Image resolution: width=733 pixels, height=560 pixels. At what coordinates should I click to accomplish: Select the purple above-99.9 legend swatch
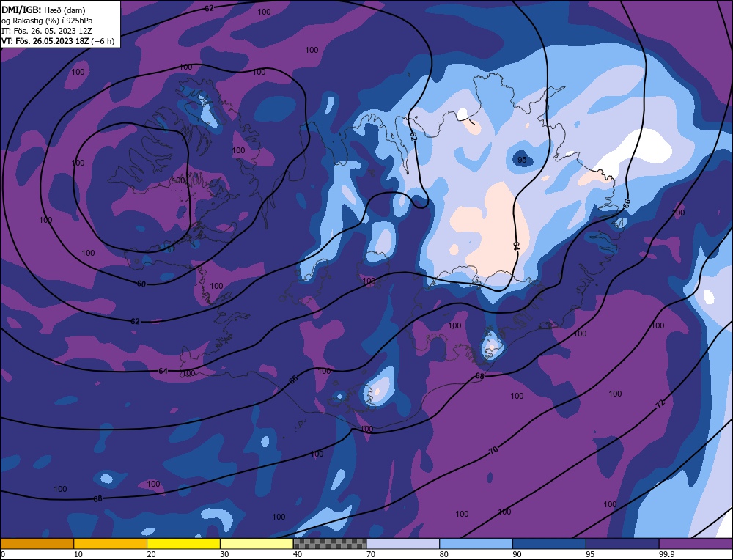[x=696, y=543]
